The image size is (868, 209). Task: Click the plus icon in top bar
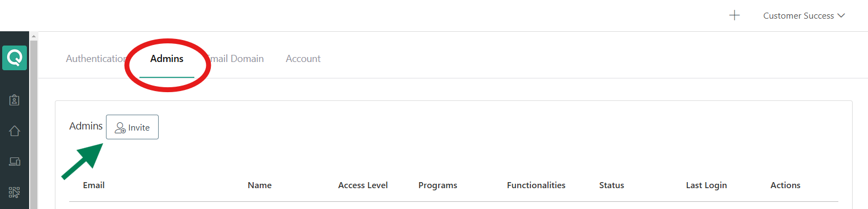(x=734, y=15)
